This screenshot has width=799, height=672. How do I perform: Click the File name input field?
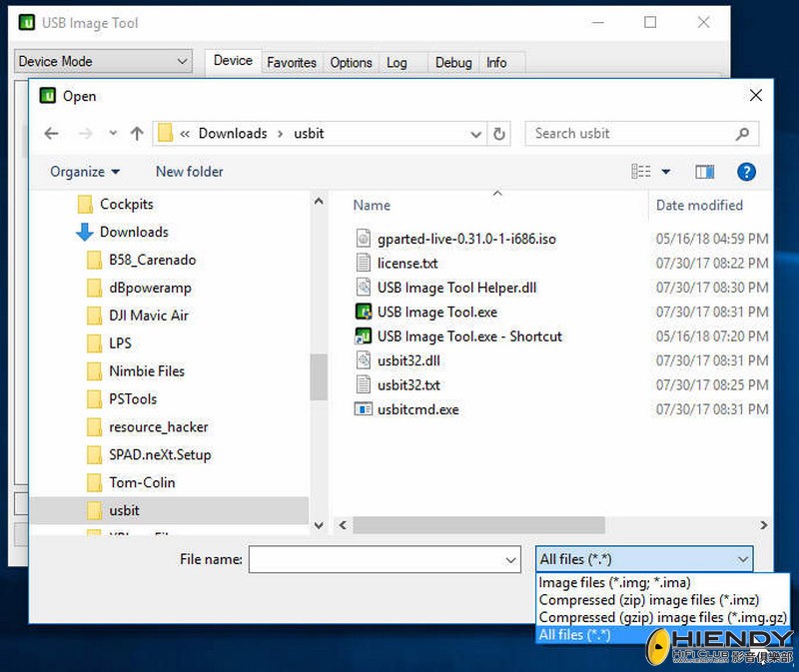pyautogui.click(x=385, y=560)
